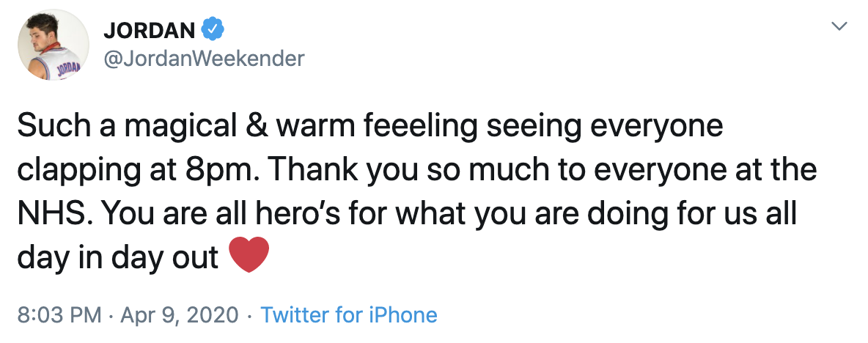Click the Twitter for iPhone source link
Image resolution: width=868 pixels, height=343 pixels.
pyautogui.click(x=349, y=315)
